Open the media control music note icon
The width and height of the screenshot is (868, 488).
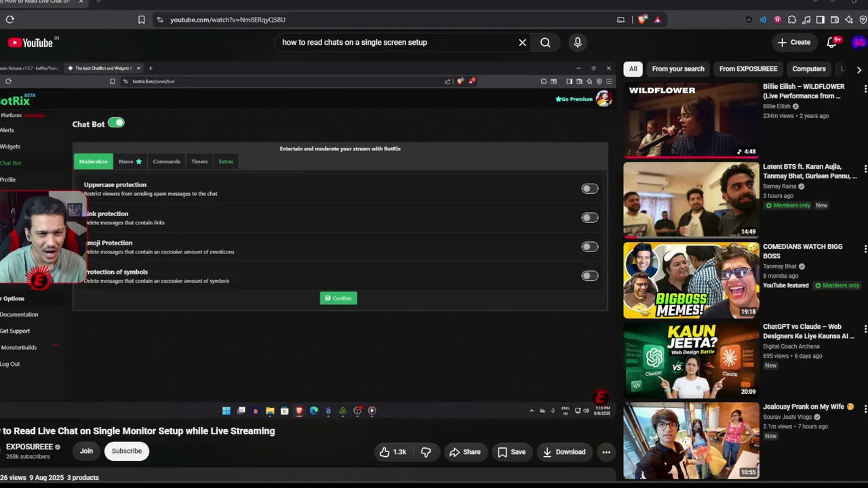(x=806, y=20)
